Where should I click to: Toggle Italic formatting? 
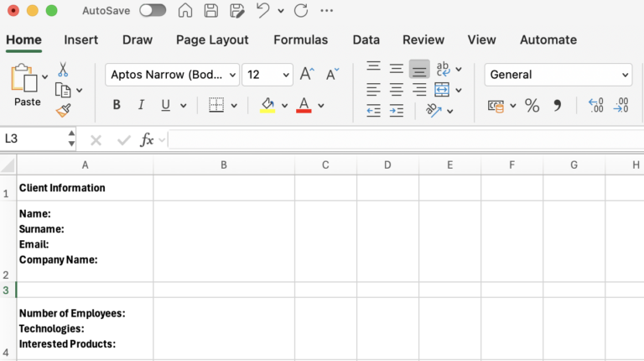pyautogui.click(x=141, y=105)
